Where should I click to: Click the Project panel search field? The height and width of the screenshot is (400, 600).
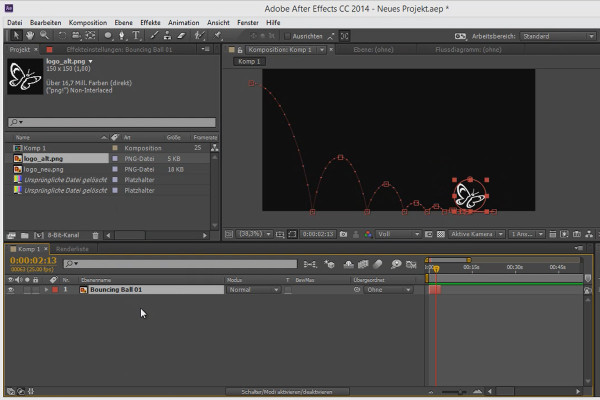112,122
